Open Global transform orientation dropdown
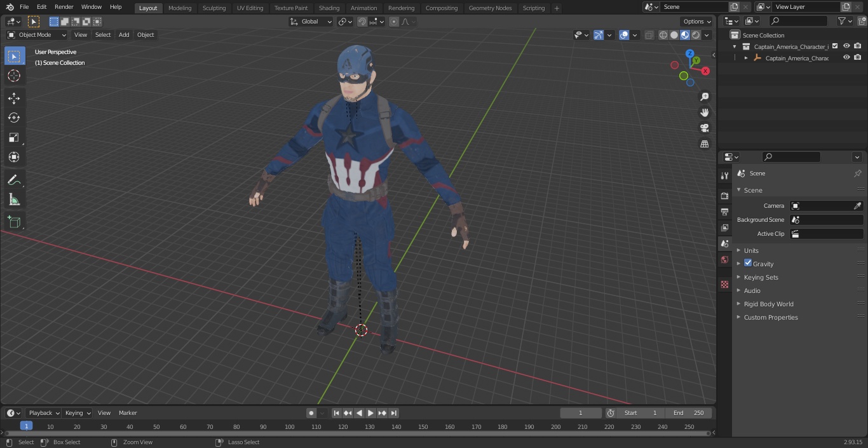 [x=311, y=22]
